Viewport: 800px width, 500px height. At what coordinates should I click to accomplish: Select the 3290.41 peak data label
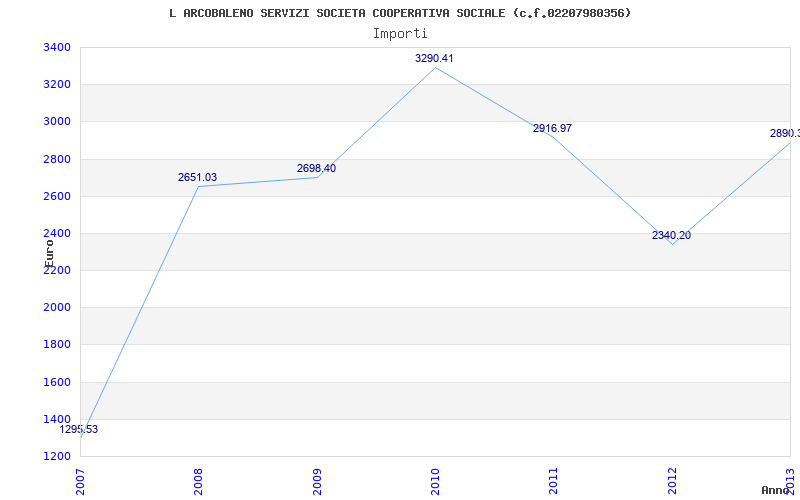click(434, 58)
